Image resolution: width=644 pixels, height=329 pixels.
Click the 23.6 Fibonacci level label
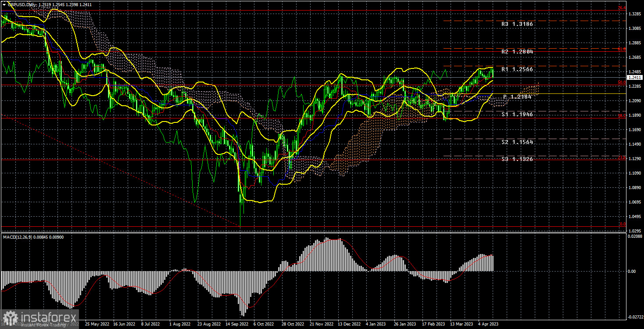pyautogui.click(x=622, y=157)
